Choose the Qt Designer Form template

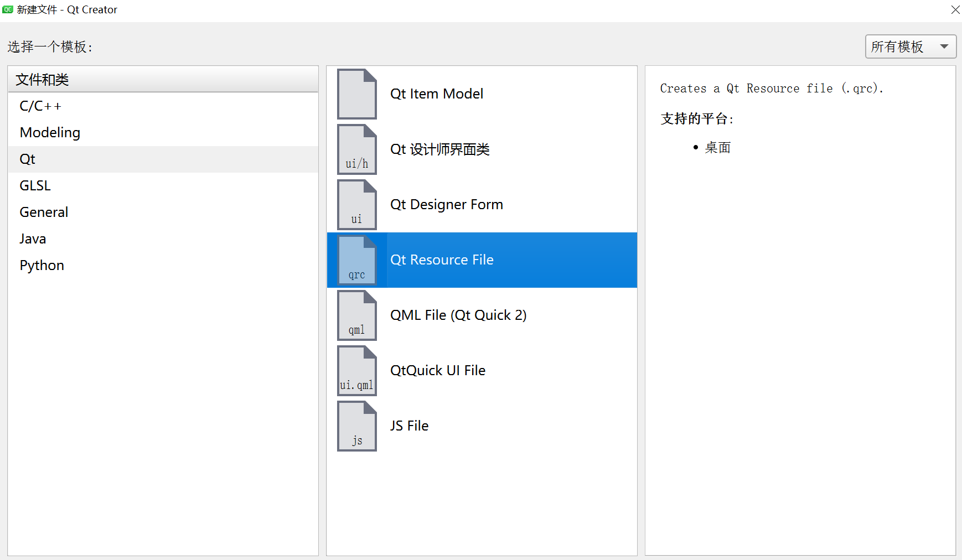[482, 205]
